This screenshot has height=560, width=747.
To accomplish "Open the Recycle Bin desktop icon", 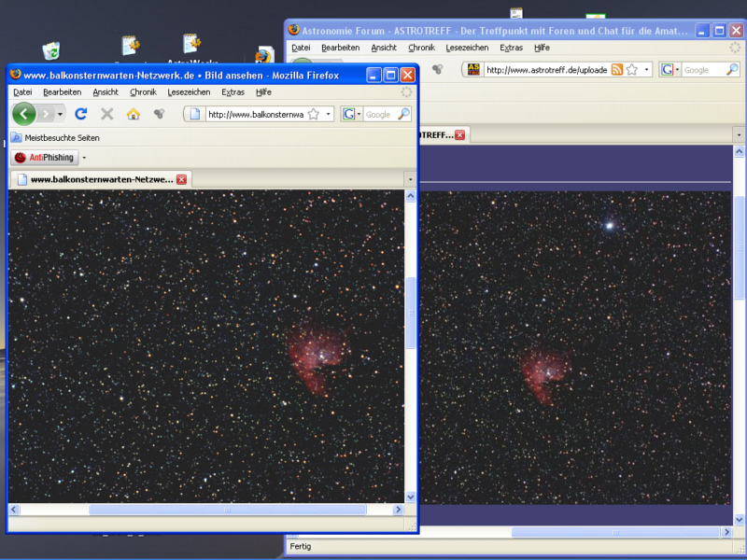I will click(x=52, y=50).
